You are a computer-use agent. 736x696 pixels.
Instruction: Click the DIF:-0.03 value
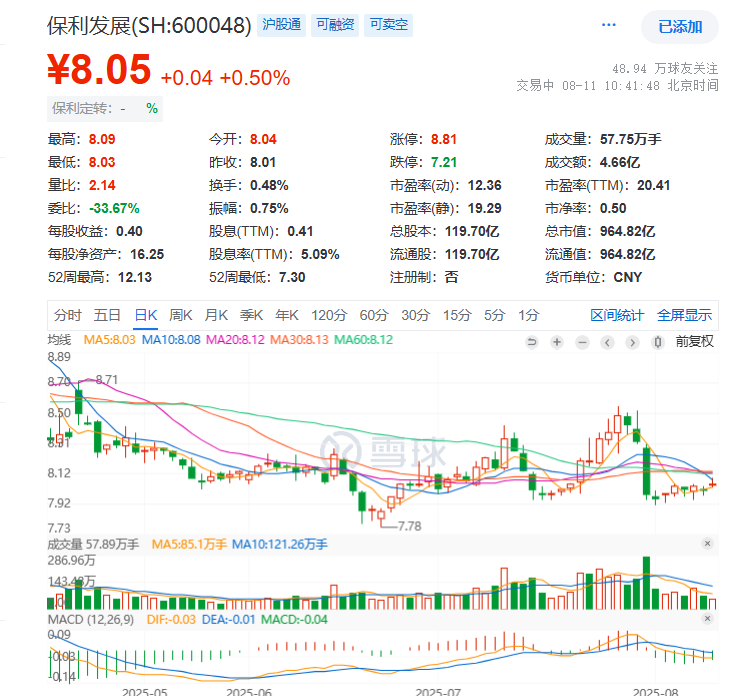click(x=171, y=620)
